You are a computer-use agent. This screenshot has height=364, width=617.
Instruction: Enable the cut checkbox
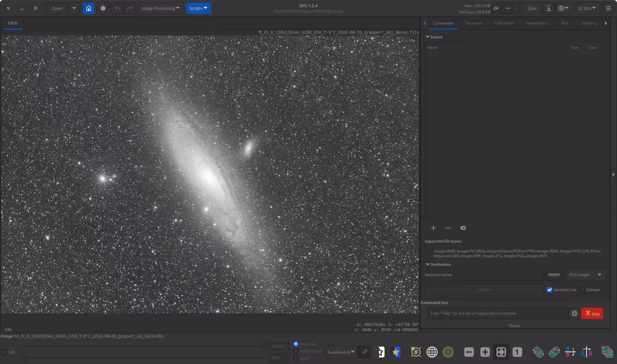(5, 352)
